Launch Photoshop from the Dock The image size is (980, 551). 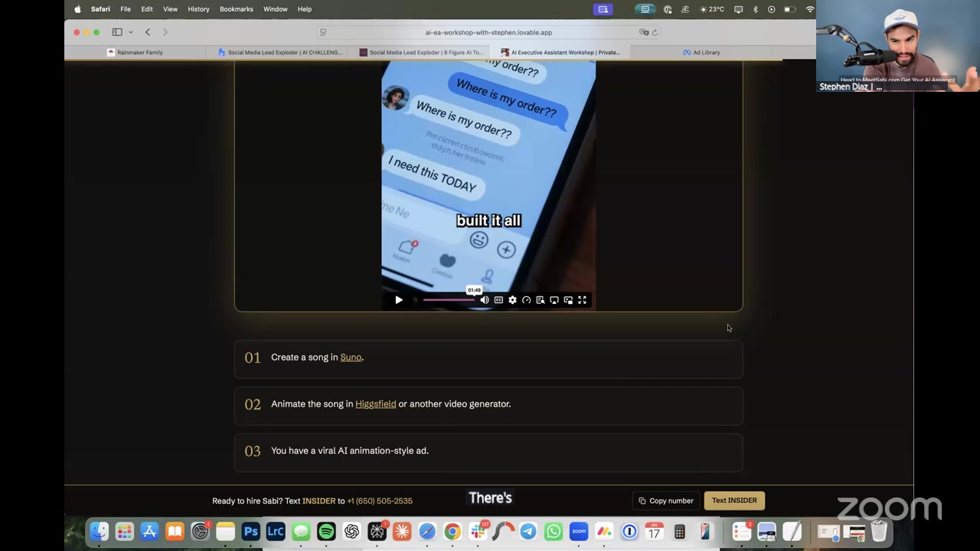pyautogui.click(x=250, y=531)
